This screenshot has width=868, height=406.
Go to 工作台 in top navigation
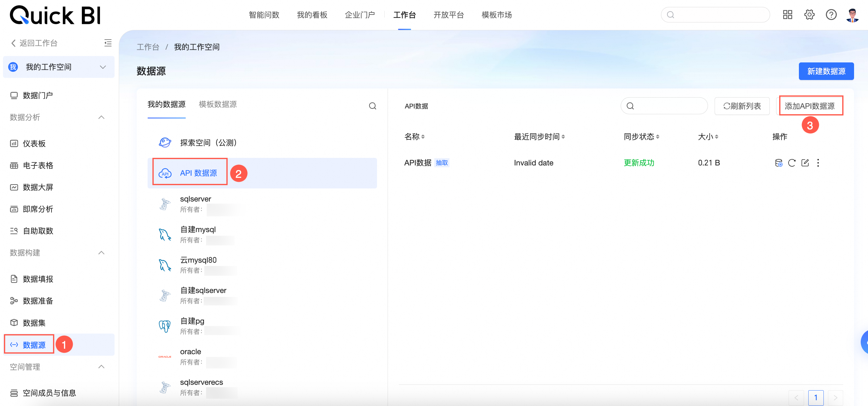coord(404,15)
